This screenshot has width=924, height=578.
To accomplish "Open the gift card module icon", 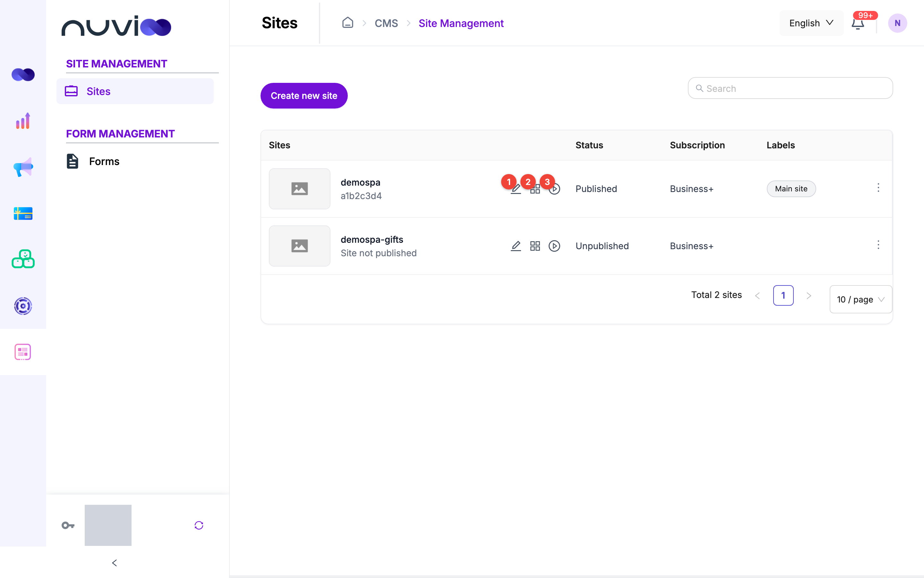I will [23, 213].
